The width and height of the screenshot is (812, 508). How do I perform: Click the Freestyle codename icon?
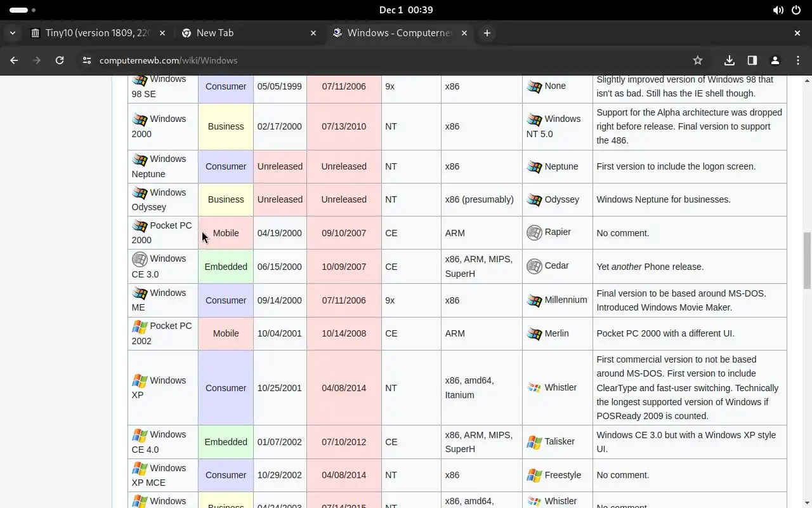click(x=534, y=476)
